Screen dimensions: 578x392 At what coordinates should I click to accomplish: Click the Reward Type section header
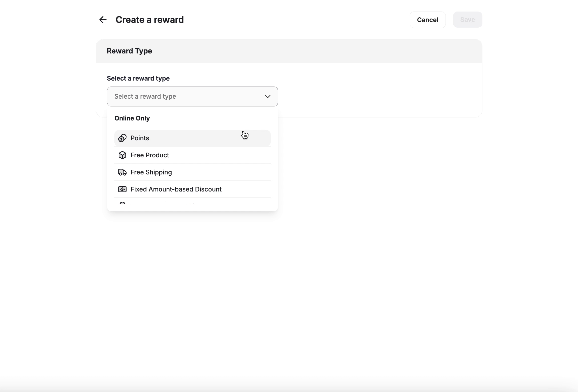click(129, 51)
